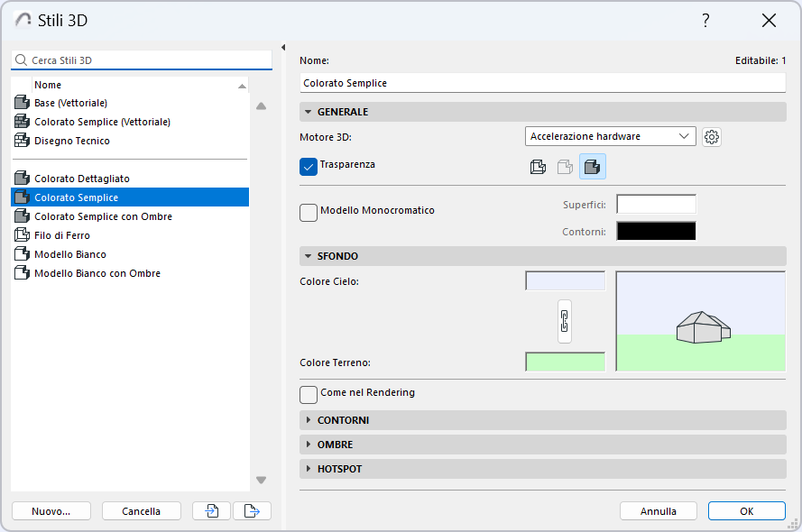
Task: Select Filo di Ferro style in list
Action: [x=64, y=235]
